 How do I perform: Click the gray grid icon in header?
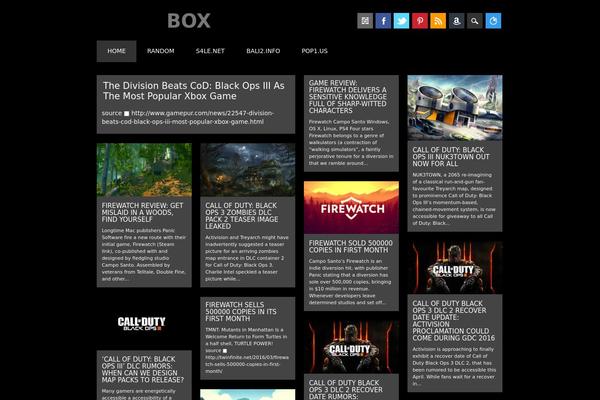pyautogui.click(x=365, y=21)
